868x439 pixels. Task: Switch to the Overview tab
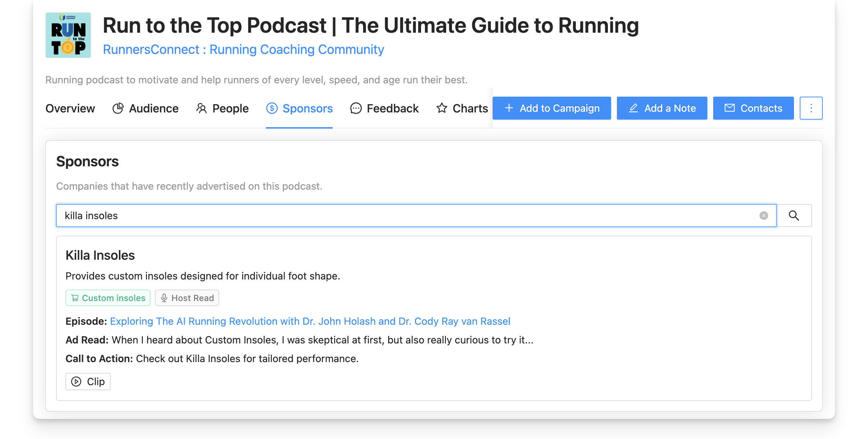tap(70, 108)
